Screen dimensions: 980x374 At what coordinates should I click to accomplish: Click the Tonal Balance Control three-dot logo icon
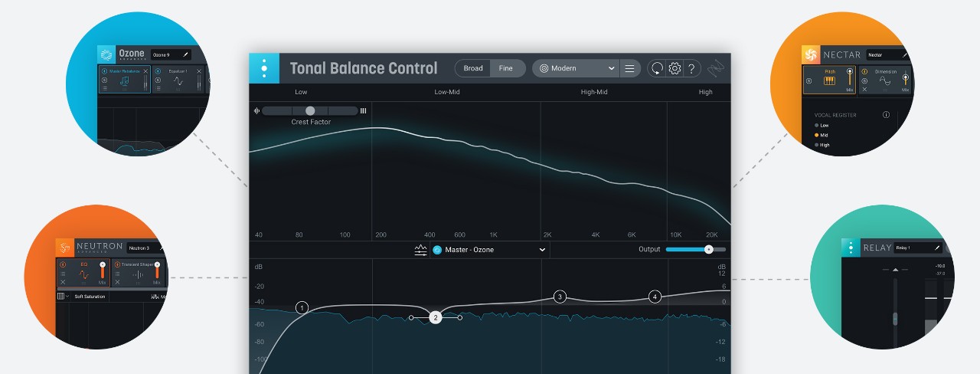[264, 68]
